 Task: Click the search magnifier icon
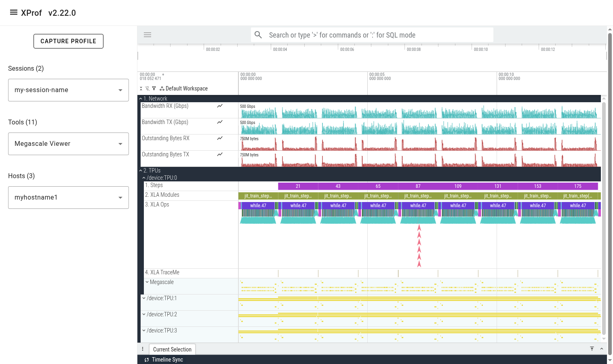tap(258, 35)
